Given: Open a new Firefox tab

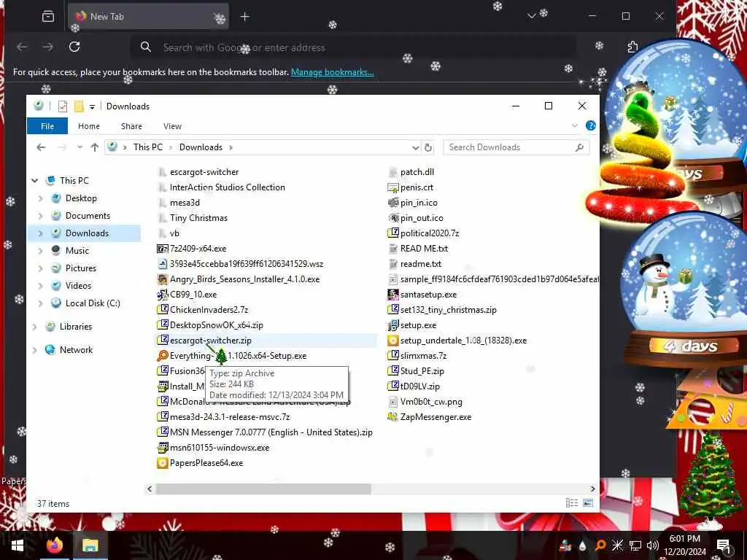Looking at the screenshot, I should (245, 17).
